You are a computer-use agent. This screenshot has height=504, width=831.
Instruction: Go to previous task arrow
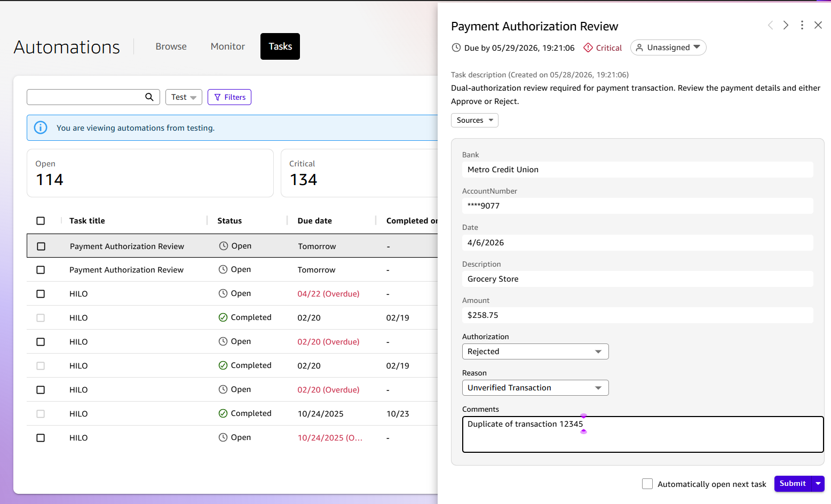pos(770,25)
